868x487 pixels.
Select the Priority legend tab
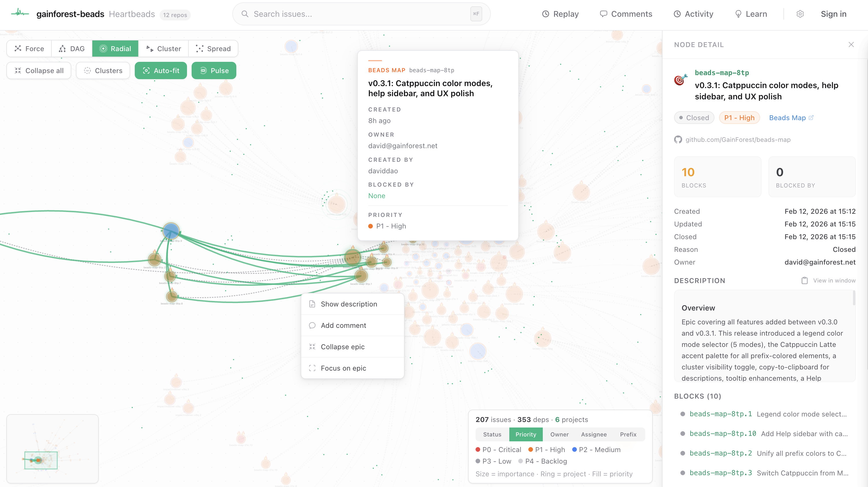tap(526, 434)
